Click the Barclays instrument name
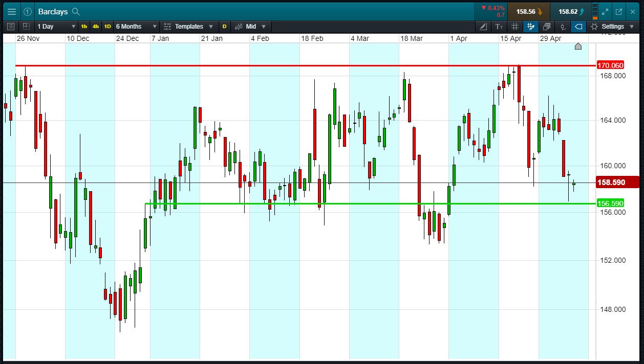644x364 pixels. (53, 11)
